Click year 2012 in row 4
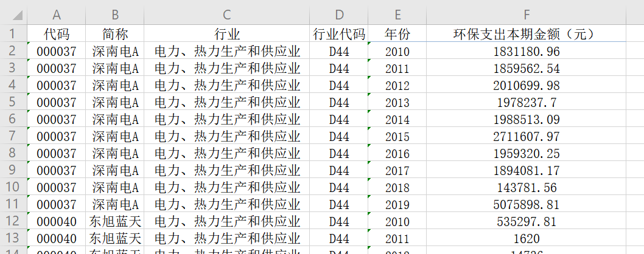The width and height of the screenshot is (644, 254). (397, 85)
